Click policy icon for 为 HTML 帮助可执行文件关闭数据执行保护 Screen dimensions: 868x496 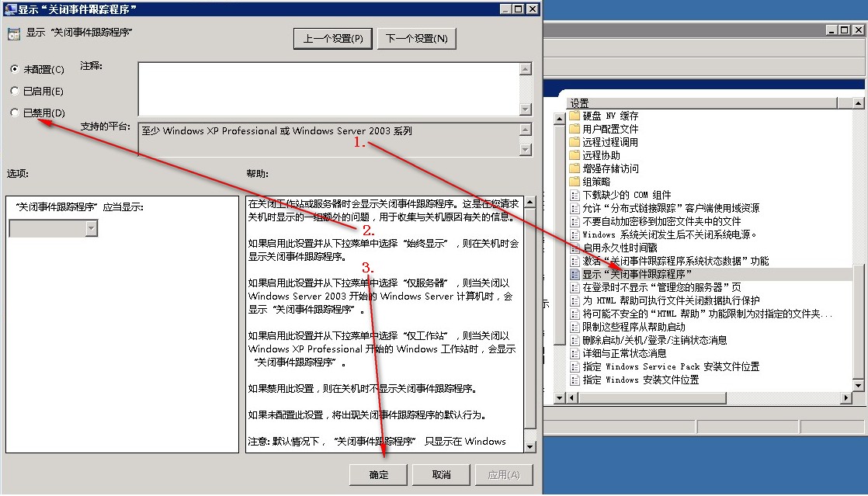[x=575, y=300]
